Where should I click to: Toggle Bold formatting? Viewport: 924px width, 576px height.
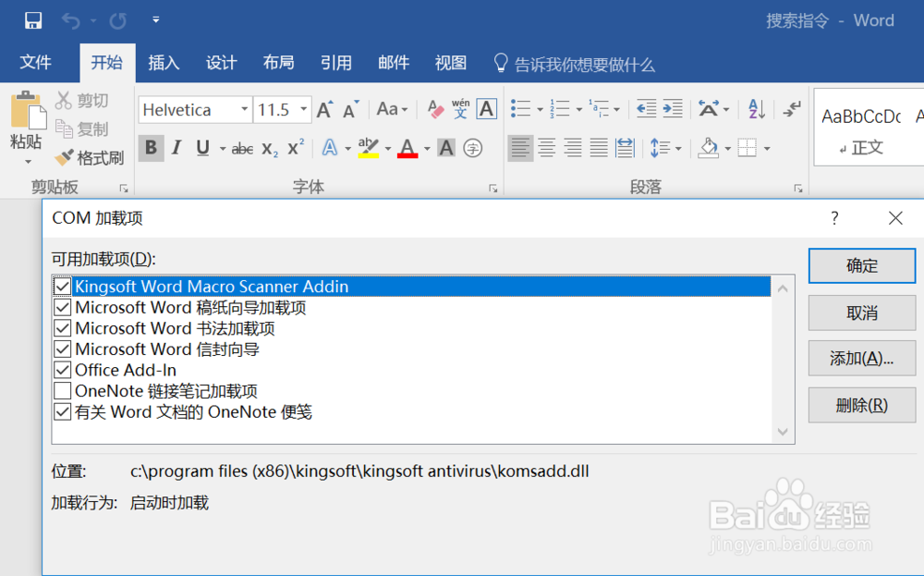pyautogui.click(x=151, y=147)
